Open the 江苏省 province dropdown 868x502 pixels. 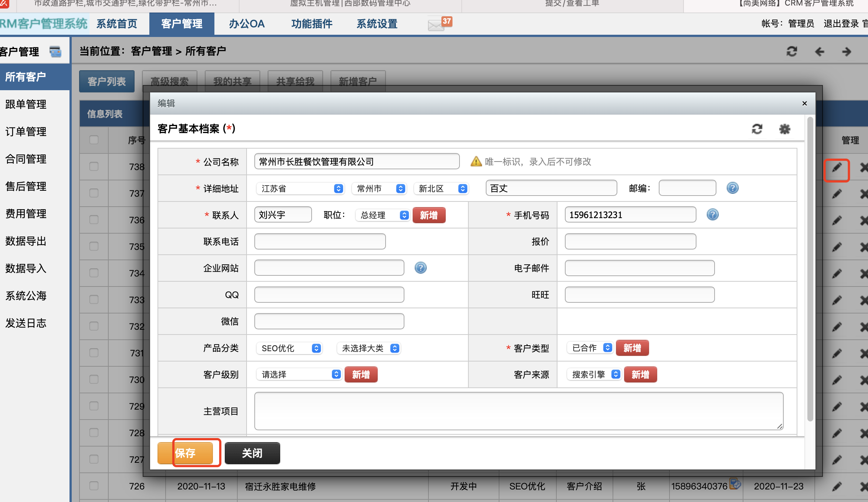tap(300, 189)
